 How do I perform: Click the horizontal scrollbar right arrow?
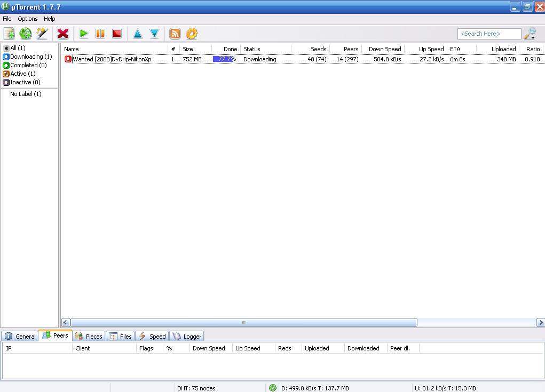[540, 323]
